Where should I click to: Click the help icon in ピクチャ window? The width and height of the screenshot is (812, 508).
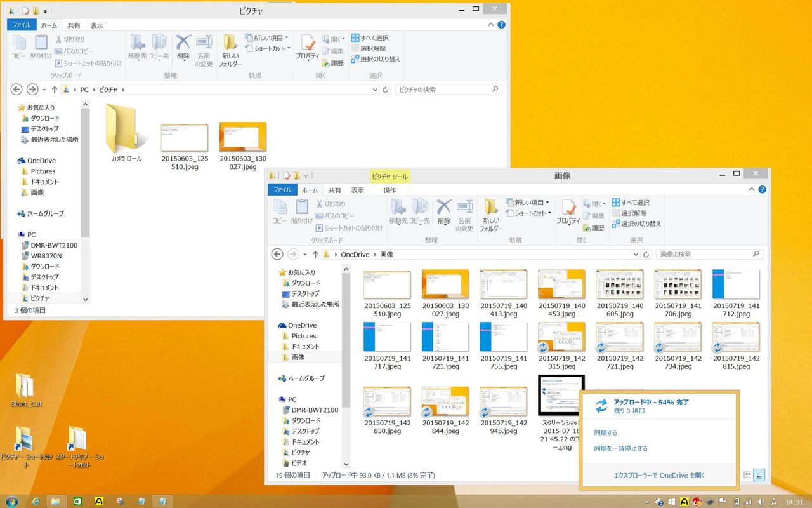point(502,25)
